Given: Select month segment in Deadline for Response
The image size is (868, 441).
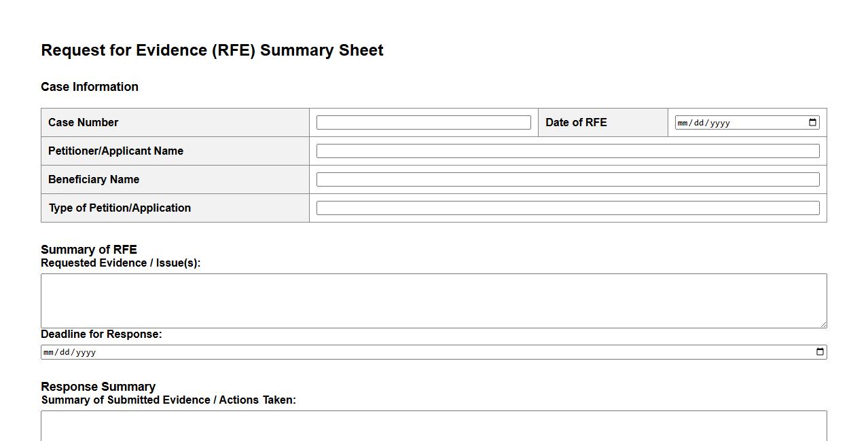Looking at the screenshot, I should [49, 353].
